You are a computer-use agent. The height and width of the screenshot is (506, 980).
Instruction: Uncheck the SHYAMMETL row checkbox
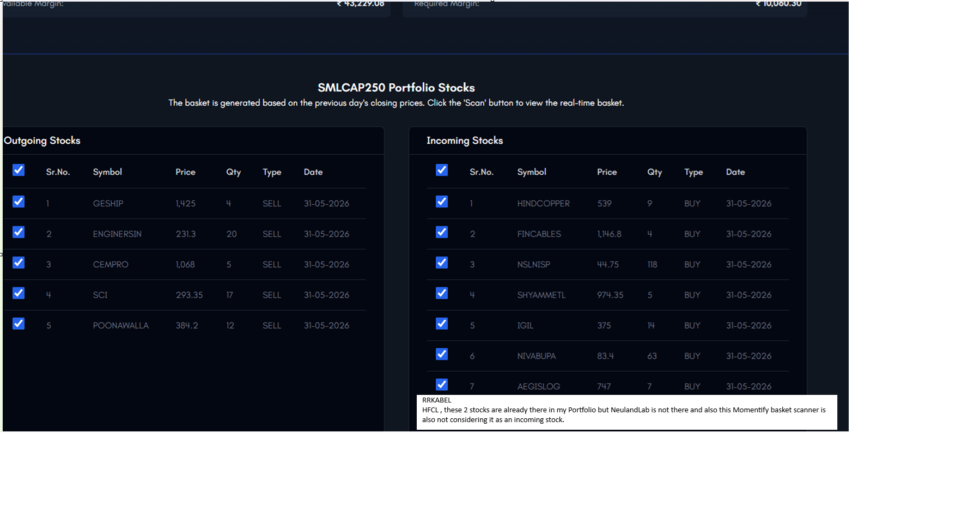click(442, 293)
